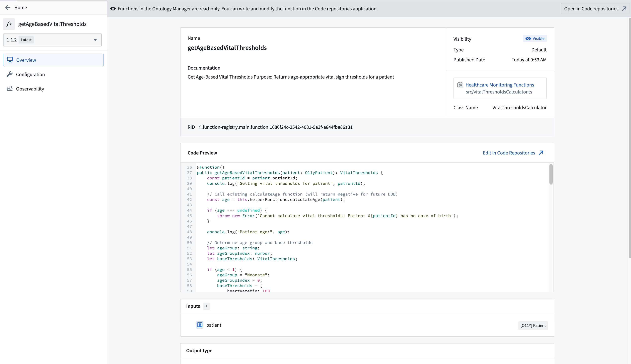Click the throw new Error code line 45

coord(337,216)
